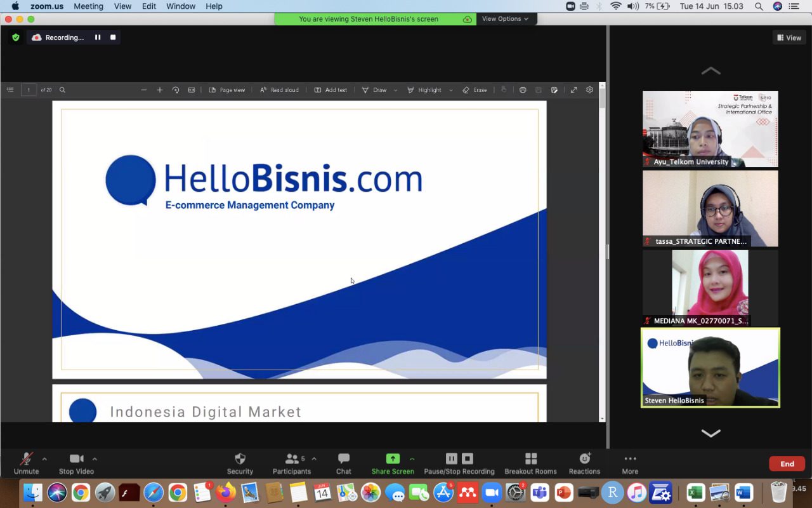Open the Meeting menu
This screenshot has width=812, height=508.
coord(88,6)
